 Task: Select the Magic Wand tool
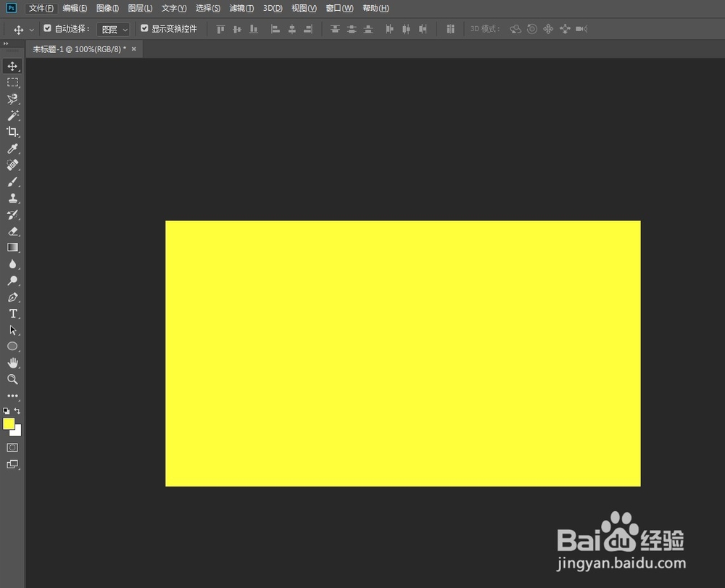12,115
